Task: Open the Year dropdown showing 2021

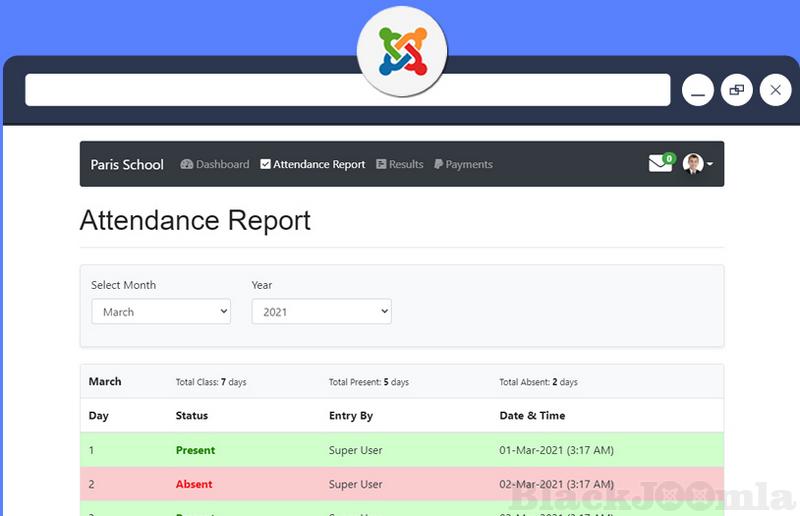Action: (x=321, y=312)
